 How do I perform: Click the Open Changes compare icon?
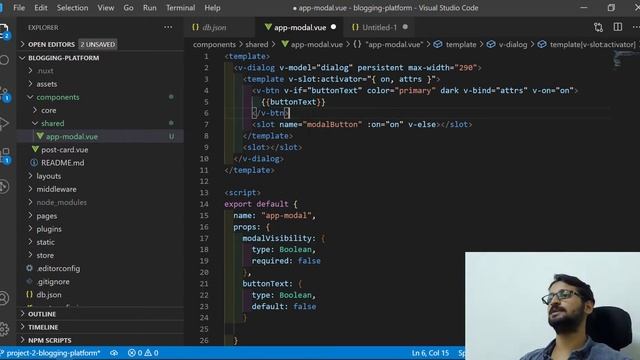[598, 27]
